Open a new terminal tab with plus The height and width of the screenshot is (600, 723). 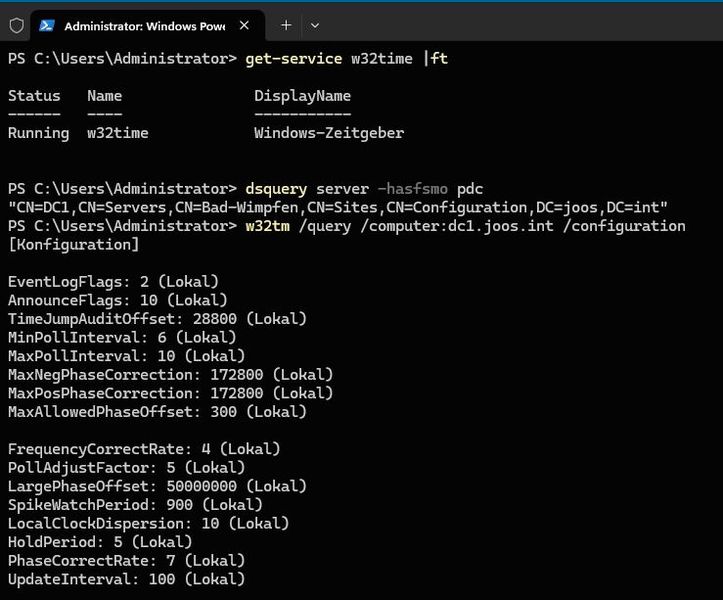(286, 25)
